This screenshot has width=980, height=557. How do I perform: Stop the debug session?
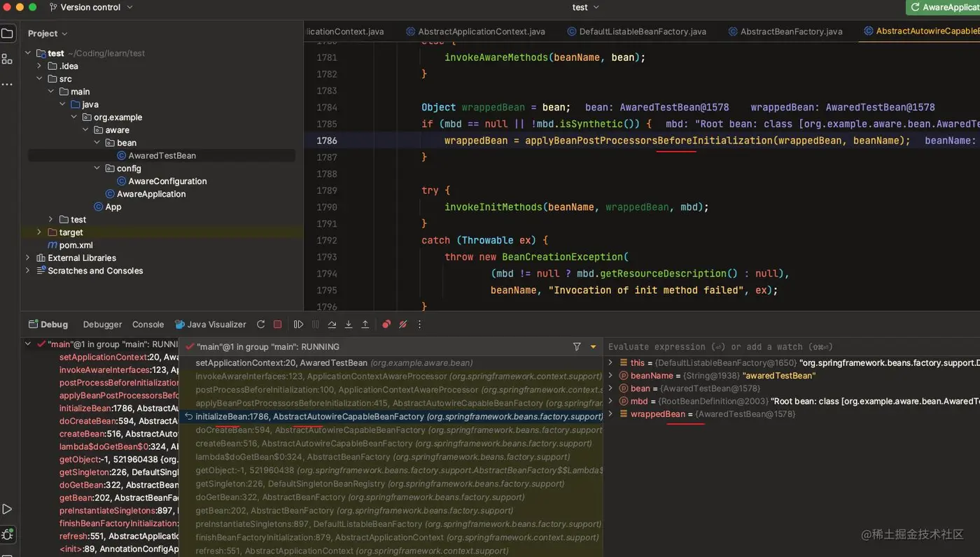click(277, 325)
